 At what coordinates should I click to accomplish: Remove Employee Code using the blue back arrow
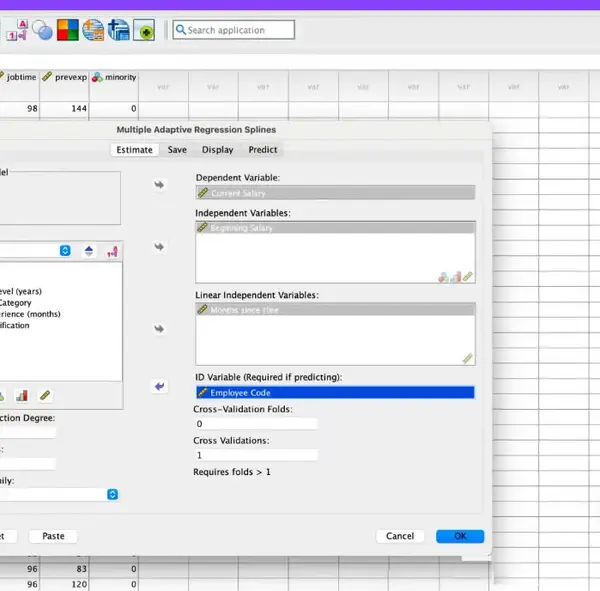click(x=159, y=386)
